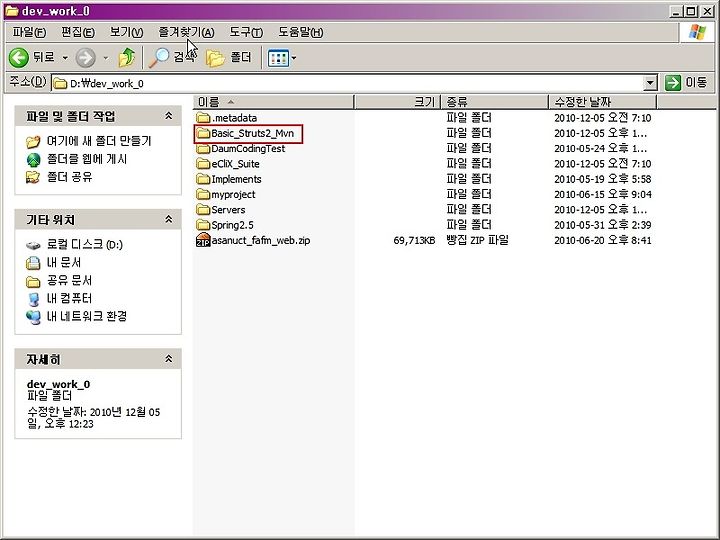Click the My Network Places icon

point(33,317)
